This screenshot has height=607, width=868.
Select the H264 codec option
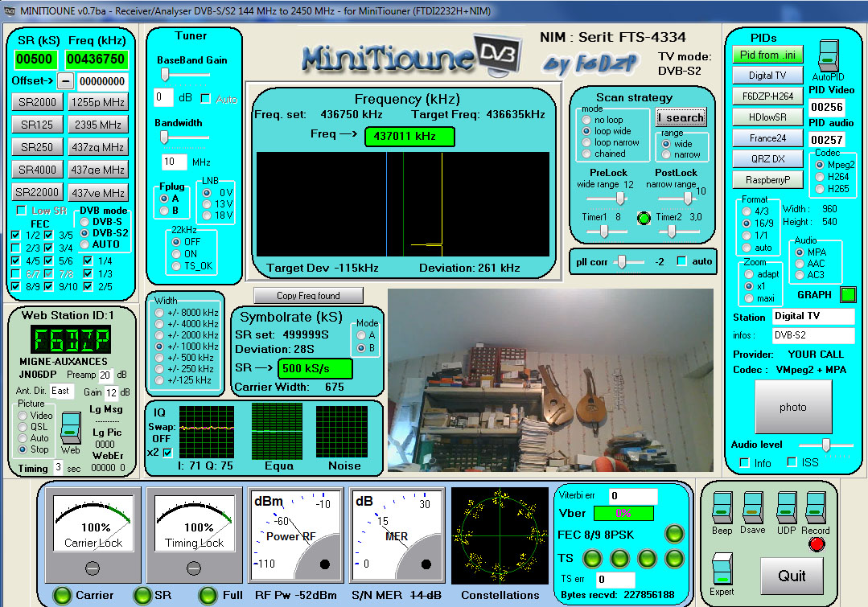820,176
